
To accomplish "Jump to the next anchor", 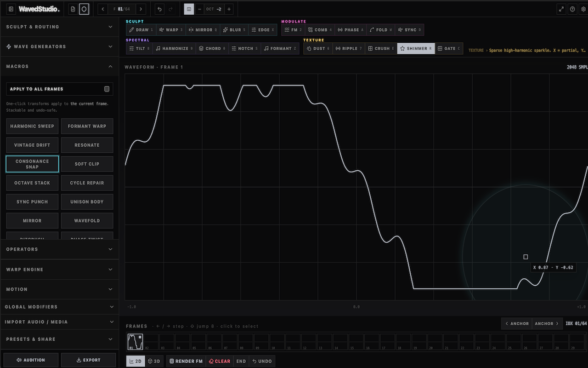I will click(x=547, y=323).
